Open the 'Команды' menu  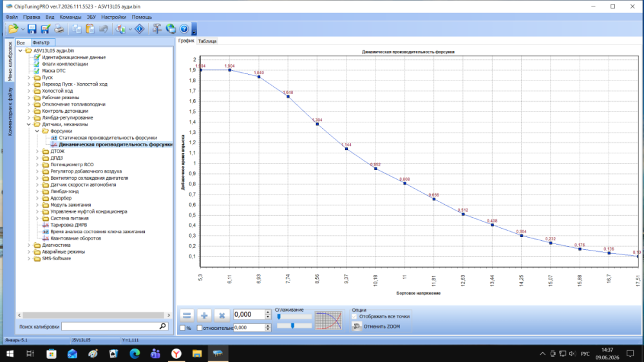point(70,17)
